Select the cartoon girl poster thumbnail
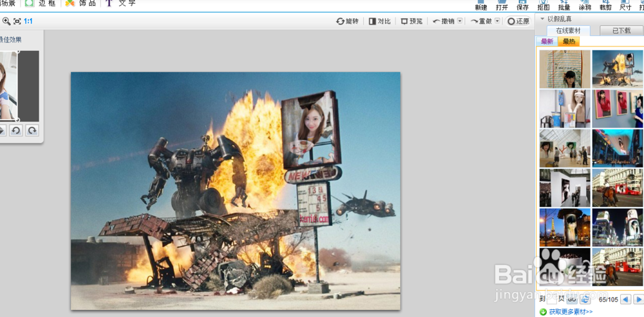The image size is (644, 317). (x=565, y=108)
